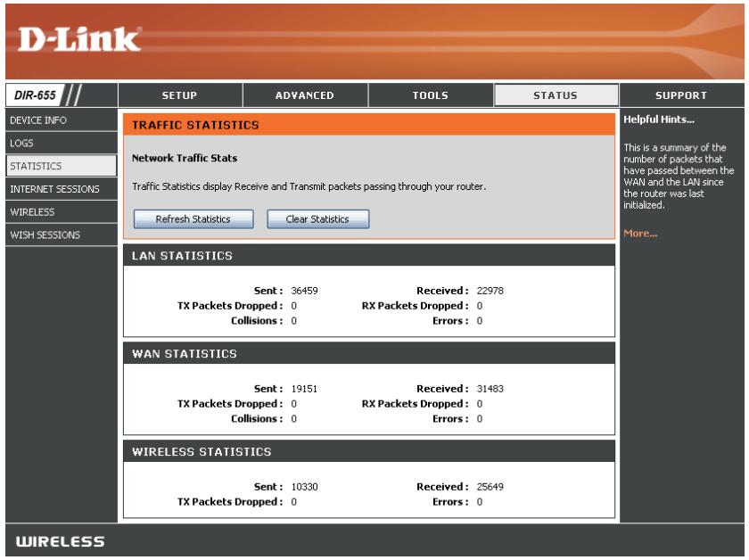Click the Clear Statistics button
The width and height of the screenshot is (749, 560).
coord(317,218)
